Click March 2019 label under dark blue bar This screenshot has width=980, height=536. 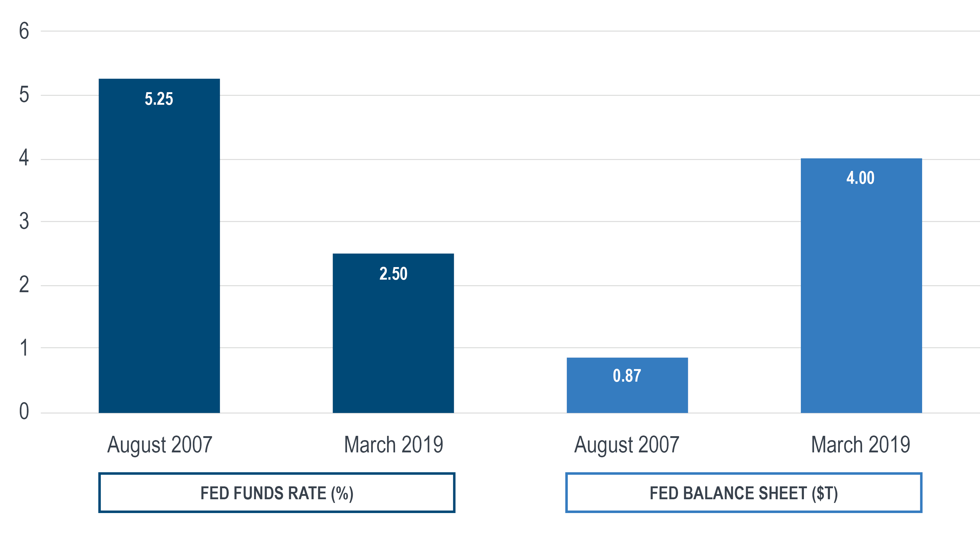coord(393,444)
